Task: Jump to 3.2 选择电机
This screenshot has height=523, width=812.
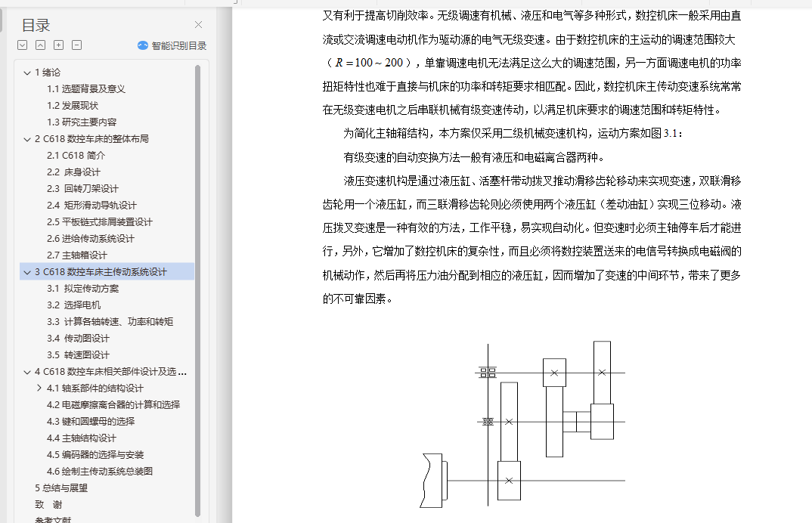Action: (73, 305)
